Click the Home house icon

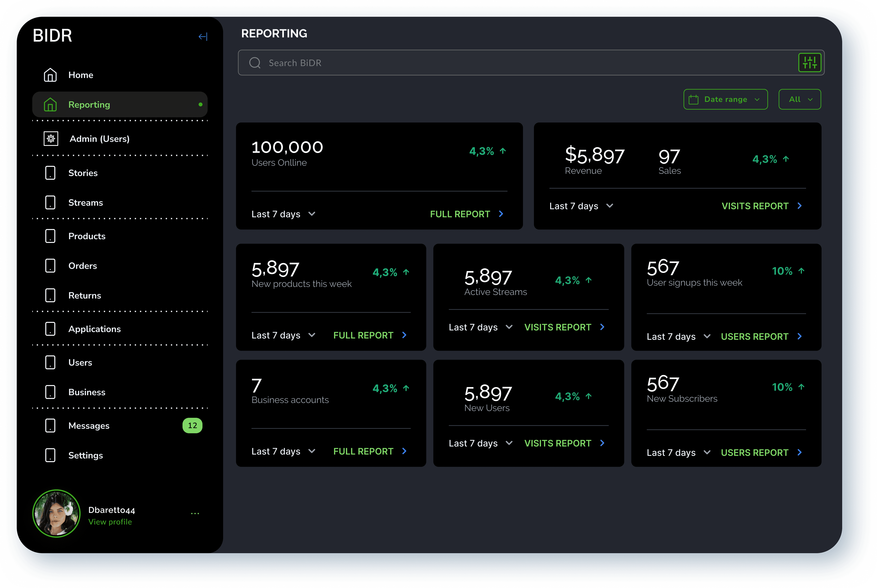50,75
